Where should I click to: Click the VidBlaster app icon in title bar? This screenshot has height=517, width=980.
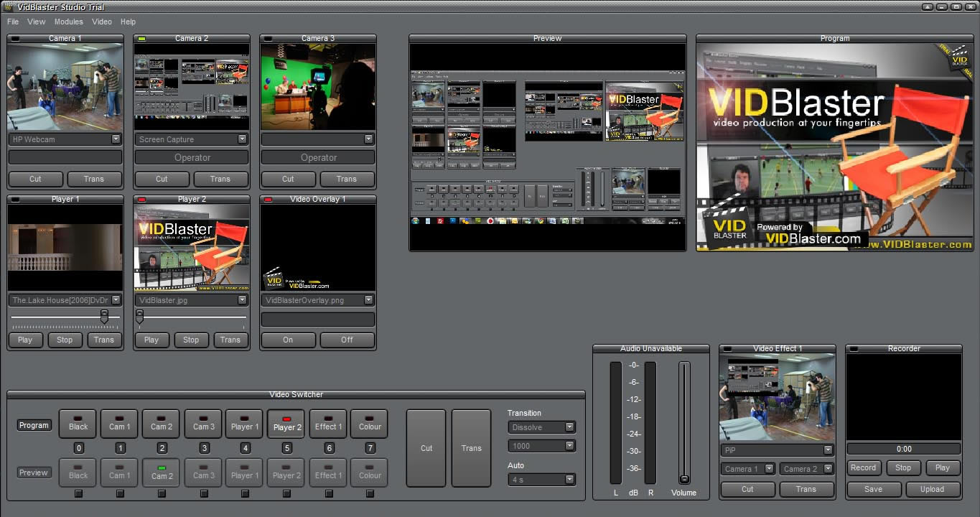tap(8, 7)
